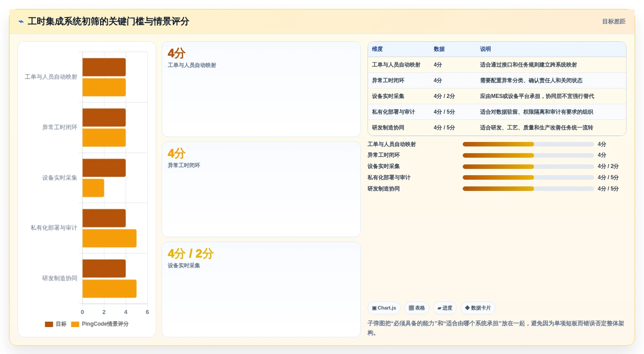Click the 维度 column header
This screenshot has height=354, width=644.
[377, 49]
